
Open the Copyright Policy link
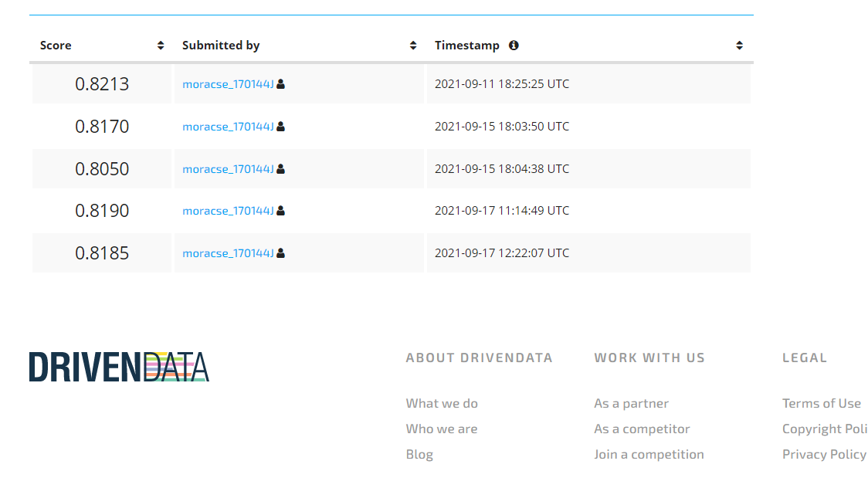click(x=825, y=429)
